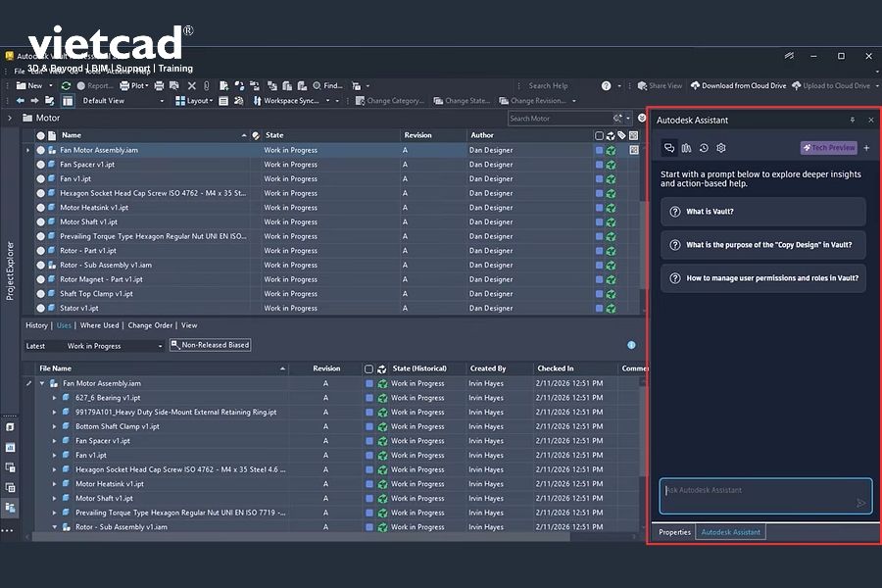
Task: Click the send arrow in the assistant input
Action: (861, 503)
